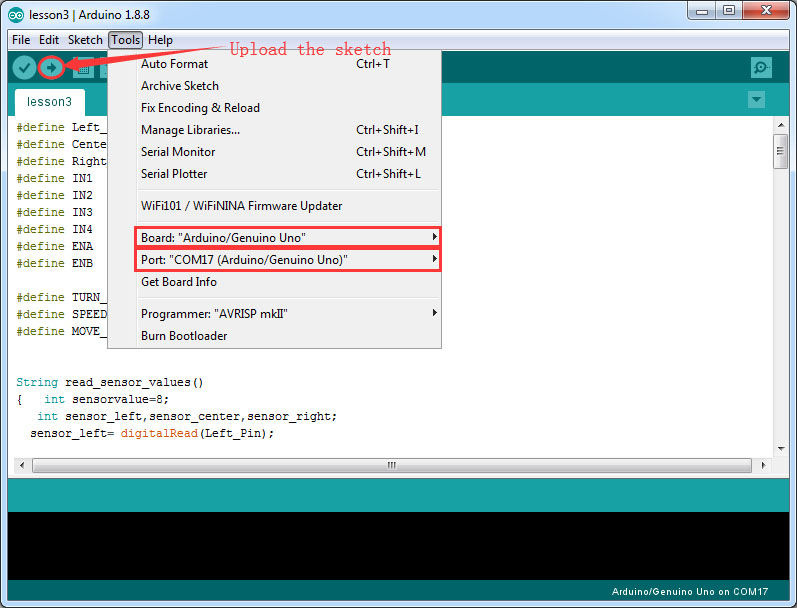Maximize the Arduino window

tap(729, 11)
